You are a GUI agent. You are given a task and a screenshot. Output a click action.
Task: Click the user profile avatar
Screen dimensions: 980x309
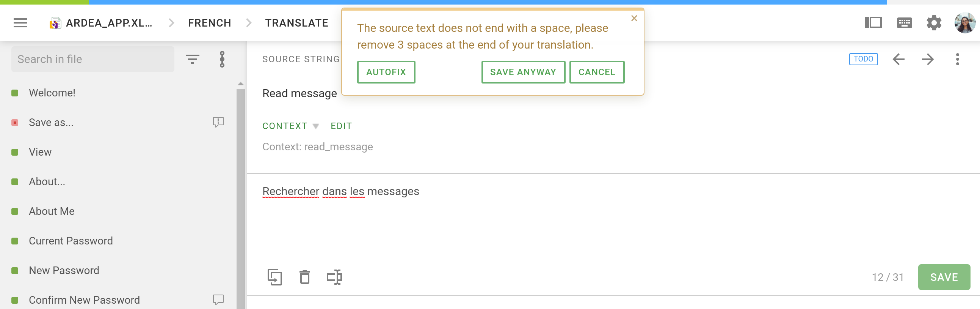tap(964, 23)
